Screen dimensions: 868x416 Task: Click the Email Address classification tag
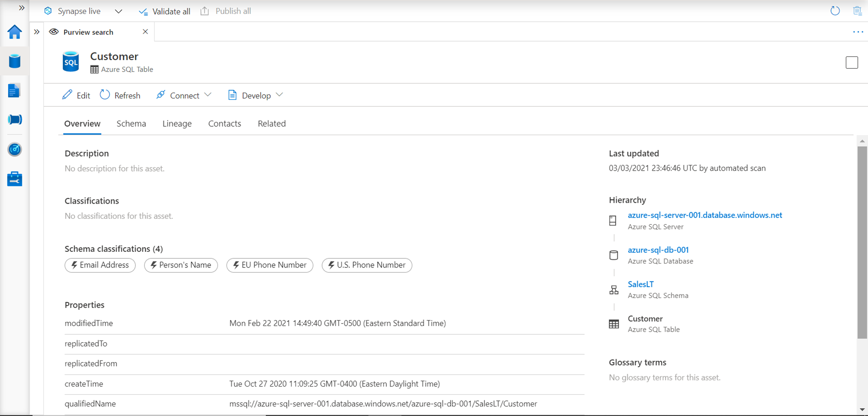click(x=100, y=265)
